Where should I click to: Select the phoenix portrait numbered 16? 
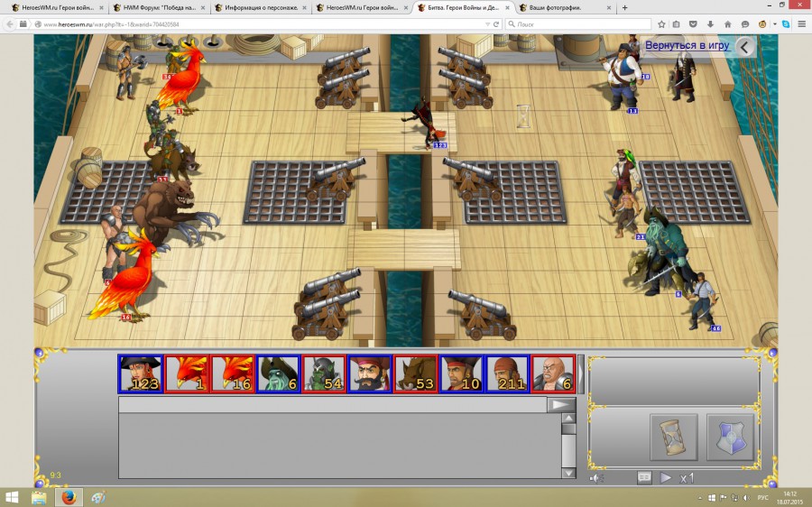click(x=233, y=373)
